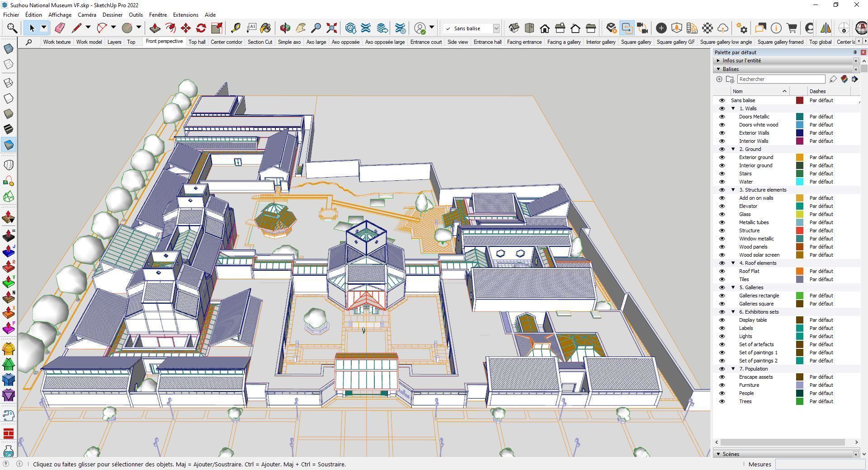Collapse the 6. Exhibitions sets folder

pos(733,312)
